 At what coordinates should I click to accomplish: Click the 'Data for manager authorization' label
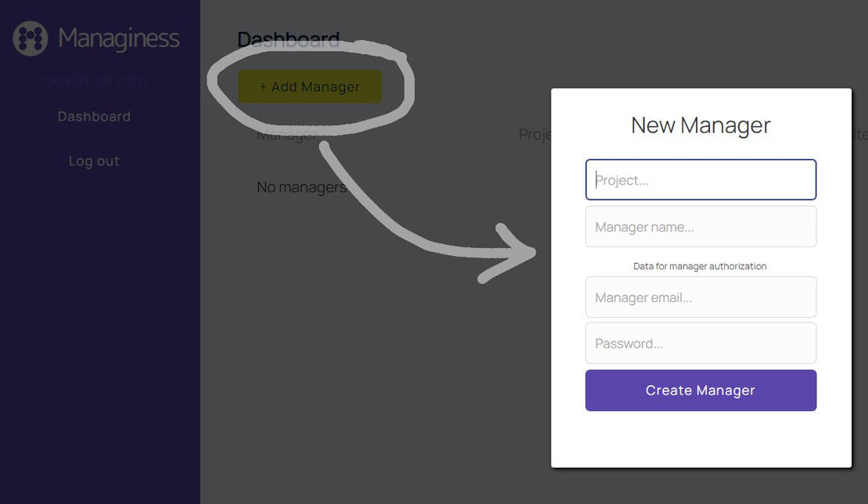(701, 266)
